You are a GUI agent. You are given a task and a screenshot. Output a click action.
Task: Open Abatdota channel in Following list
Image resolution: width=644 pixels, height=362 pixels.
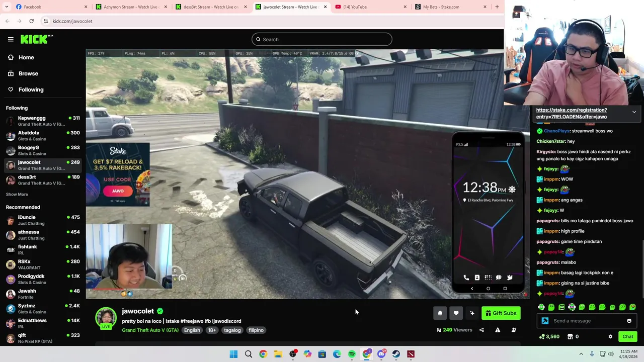43,136
